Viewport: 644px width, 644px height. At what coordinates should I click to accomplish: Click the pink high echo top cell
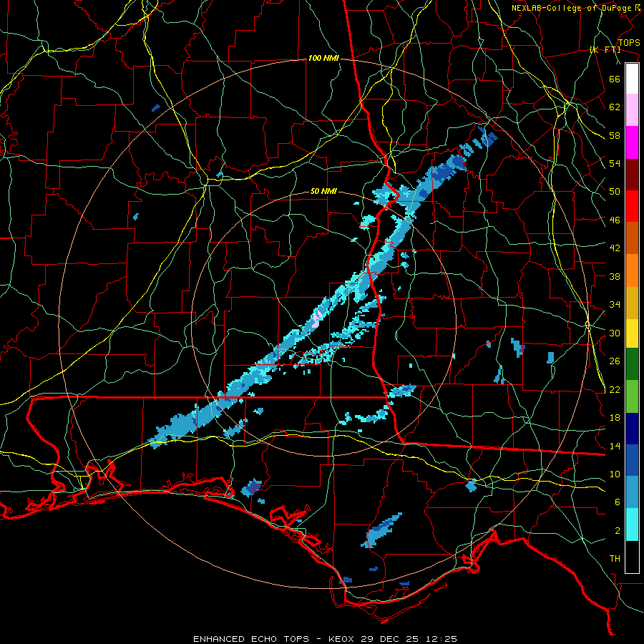pos(316,319)
